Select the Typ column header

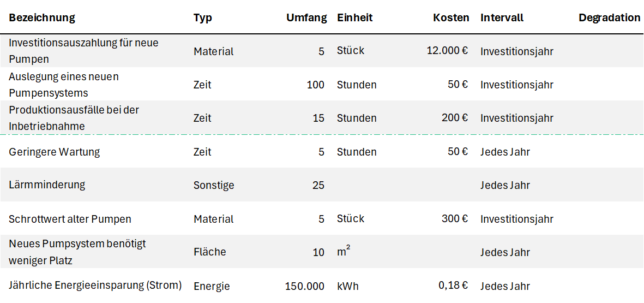tap(202, 17)
